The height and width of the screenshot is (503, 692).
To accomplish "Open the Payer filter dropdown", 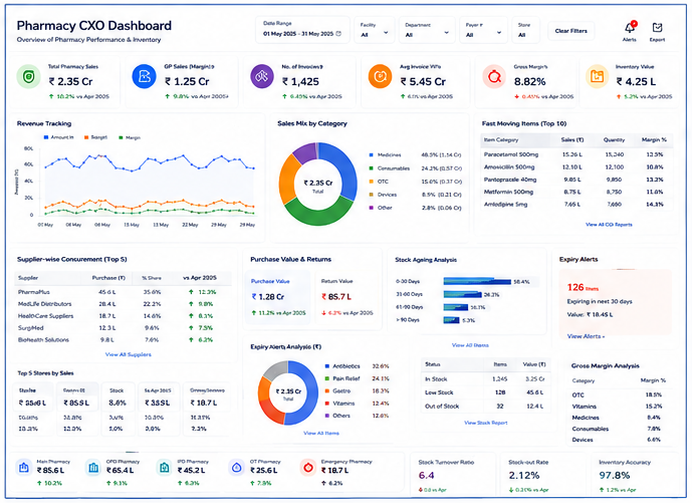I will pos(483,30).
